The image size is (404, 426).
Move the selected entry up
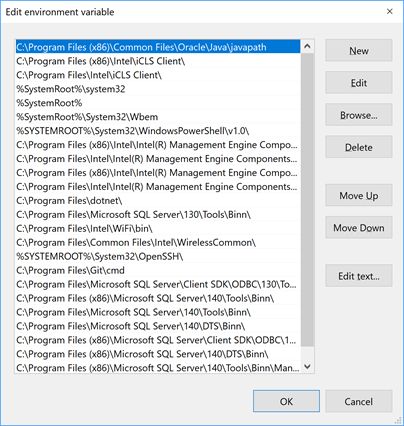[x=359, y=195]
